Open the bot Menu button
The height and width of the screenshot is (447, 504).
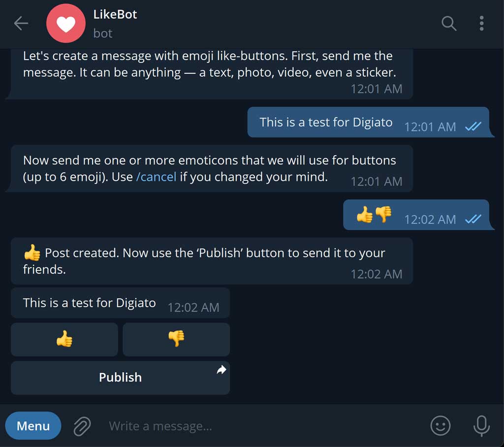(x=33, y=426)
